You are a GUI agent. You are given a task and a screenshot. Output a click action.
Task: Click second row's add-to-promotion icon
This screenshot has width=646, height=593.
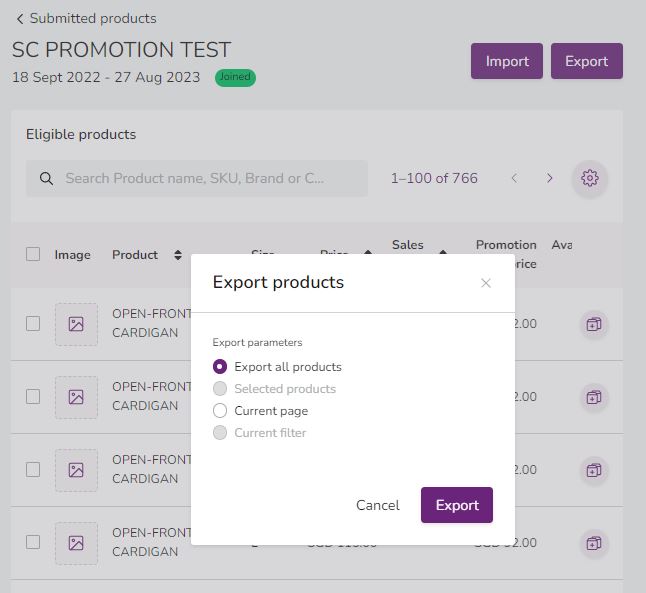tap(594, 397)
